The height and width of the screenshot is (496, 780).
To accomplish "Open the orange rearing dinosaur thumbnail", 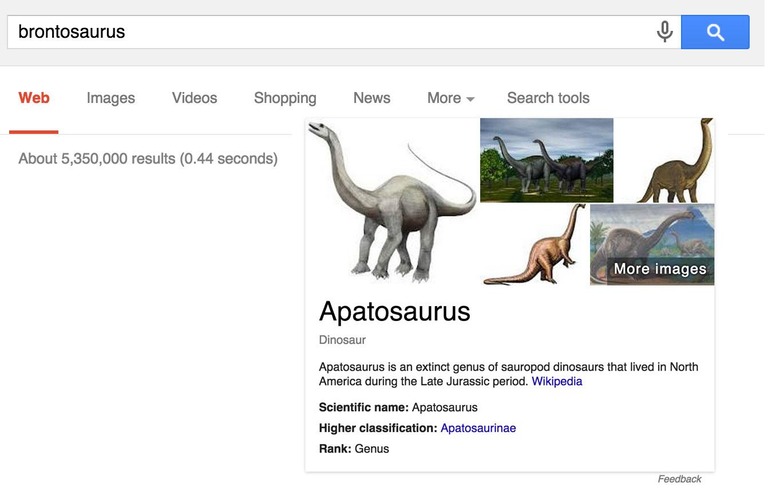I will pyautogui.click(x=535, y=244).
